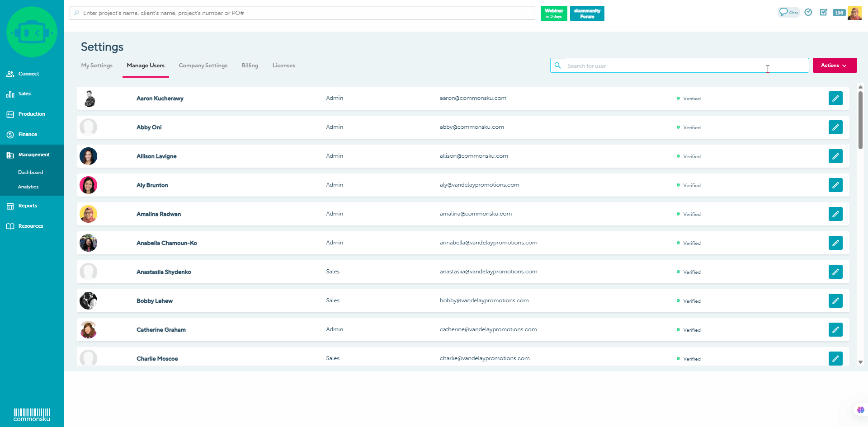Viewport: 868px width, 427px height.
Task: Open the Company Settings tab
Action: tap(203, 65)
